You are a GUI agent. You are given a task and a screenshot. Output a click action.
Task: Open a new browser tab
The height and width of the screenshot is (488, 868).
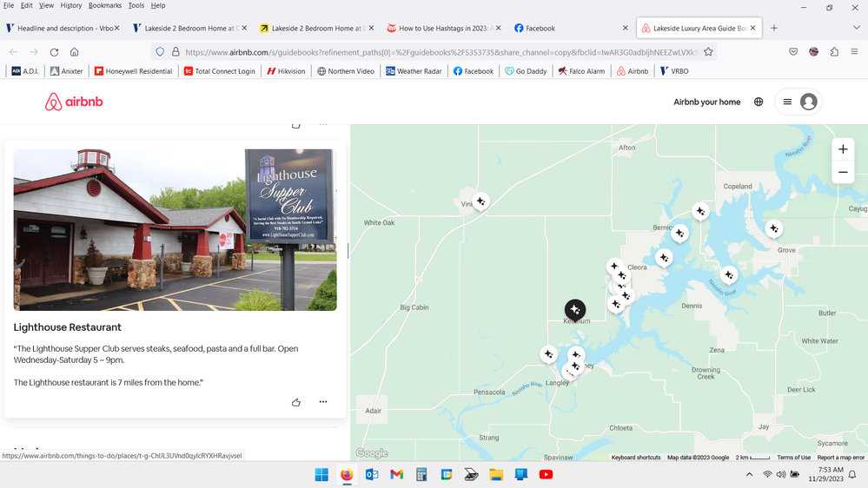pyautogui.click(x=774, y=28)
